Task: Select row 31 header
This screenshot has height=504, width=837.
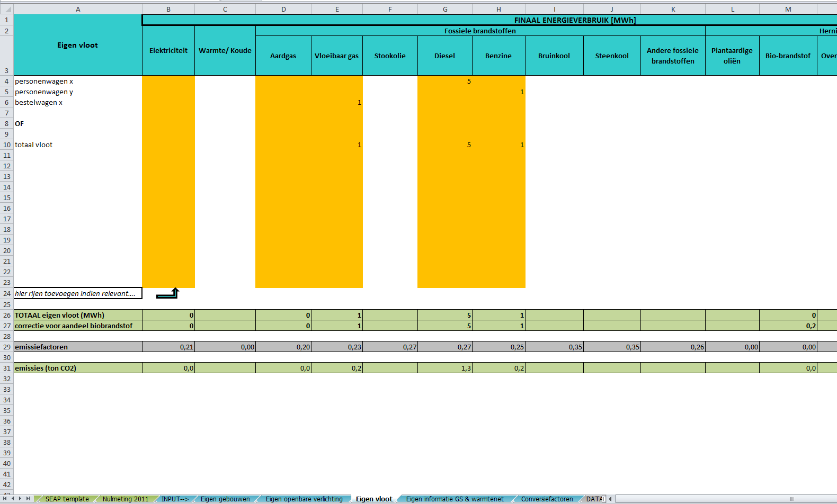Action: point(7,368)
